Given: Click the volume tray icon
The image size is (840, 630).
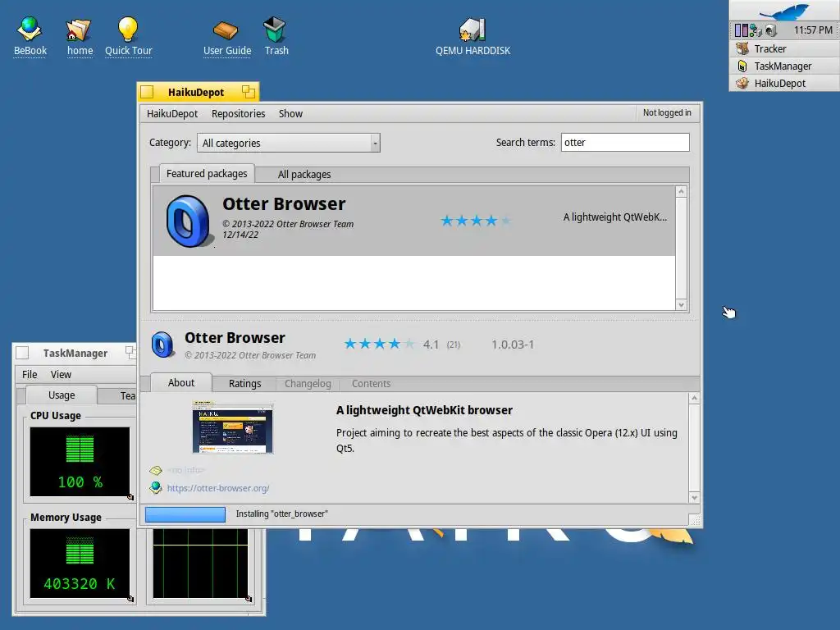Looking at the screenshot, I should [x=770, y=30].
